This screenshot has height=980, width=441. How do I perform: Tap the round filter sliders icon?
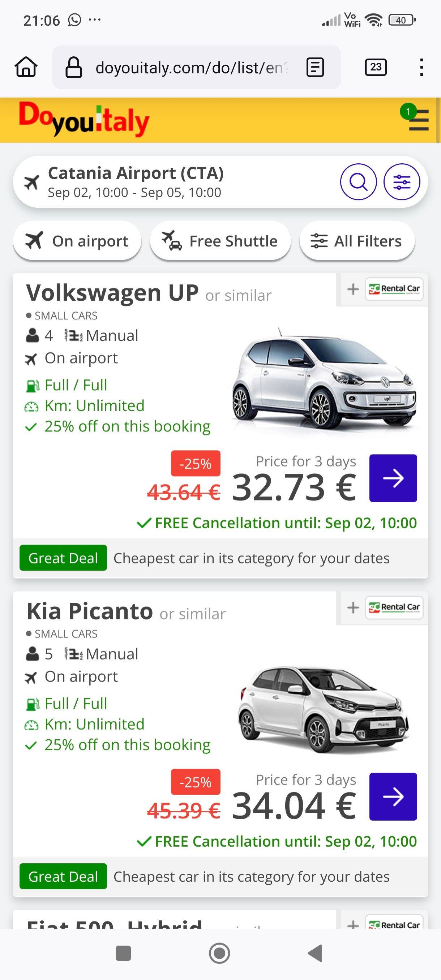coord(402,182)
